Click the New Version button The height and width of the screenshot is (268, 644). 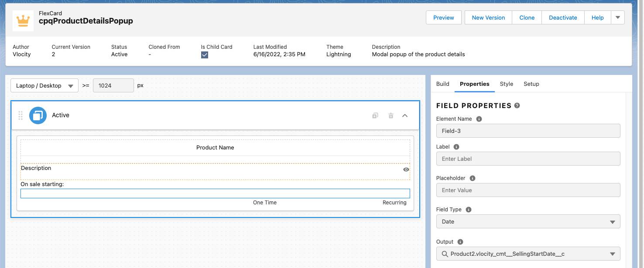[x=488, y=17]
